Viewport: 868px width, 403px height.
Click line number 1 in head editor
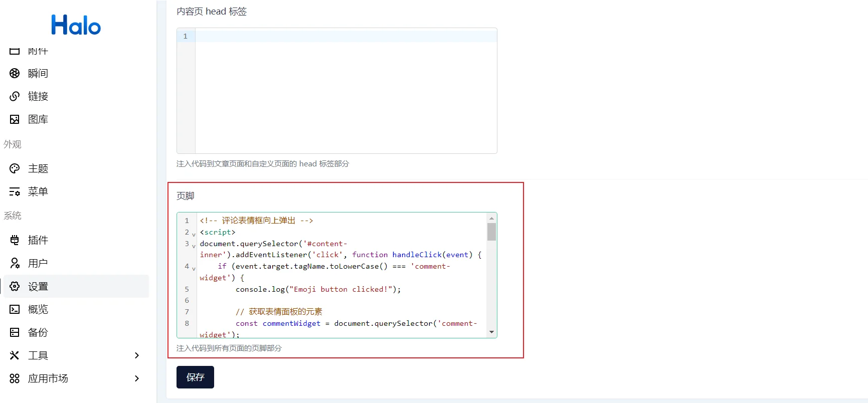186,36
